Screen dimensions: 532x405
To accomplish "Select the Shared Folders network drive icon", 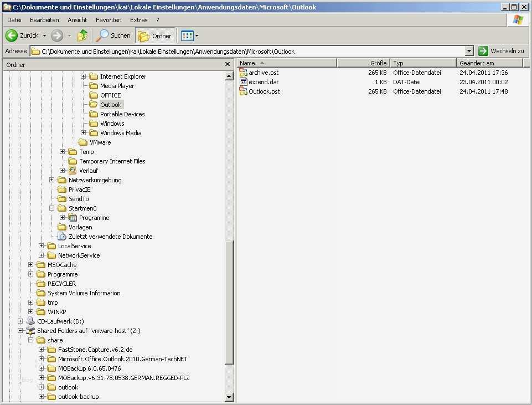I will coord(30,330).
